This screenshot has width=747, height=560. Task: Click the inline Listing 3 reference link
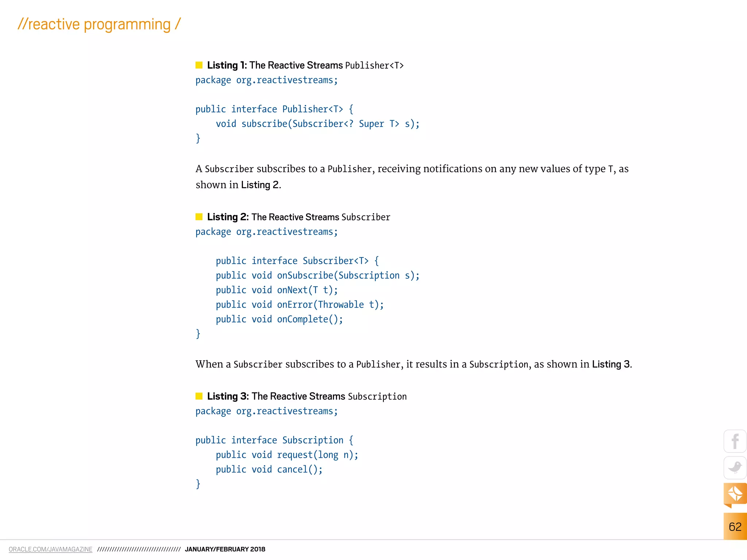(611, 364)
